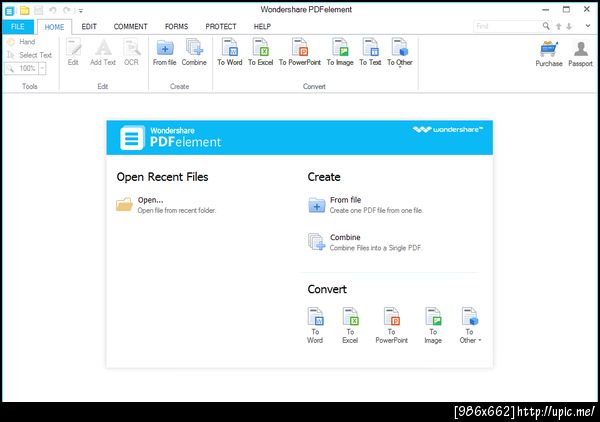Convert To Excel from ribbon
The width and height of the screenshot is (600, 422).
coord(261,52)
